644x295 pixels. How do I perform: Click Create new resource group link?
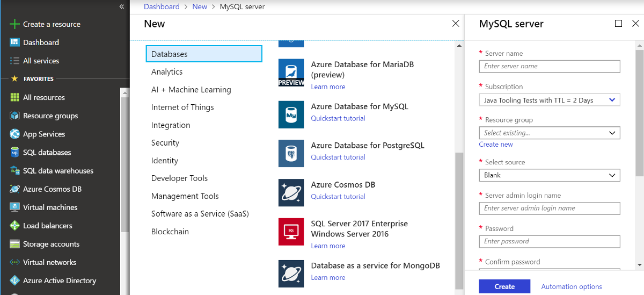(496, 145)
